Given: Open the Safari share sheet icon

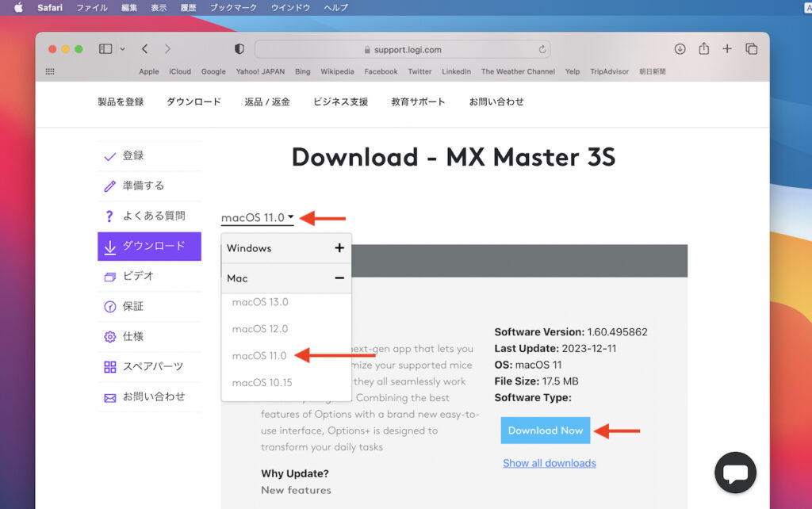Looking at the screenshot, I should tap(703, 48).
